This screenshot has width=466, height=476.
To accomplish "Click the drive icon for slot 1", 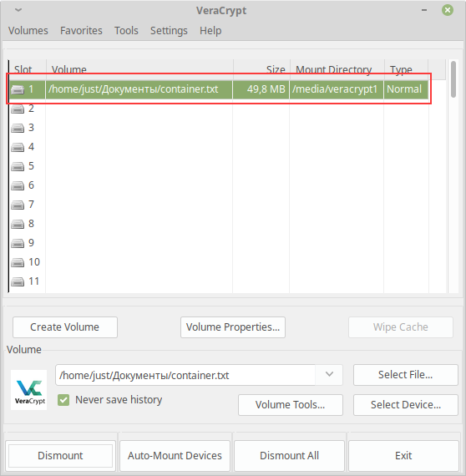I will pyautogui.click(x=18, y=90).
